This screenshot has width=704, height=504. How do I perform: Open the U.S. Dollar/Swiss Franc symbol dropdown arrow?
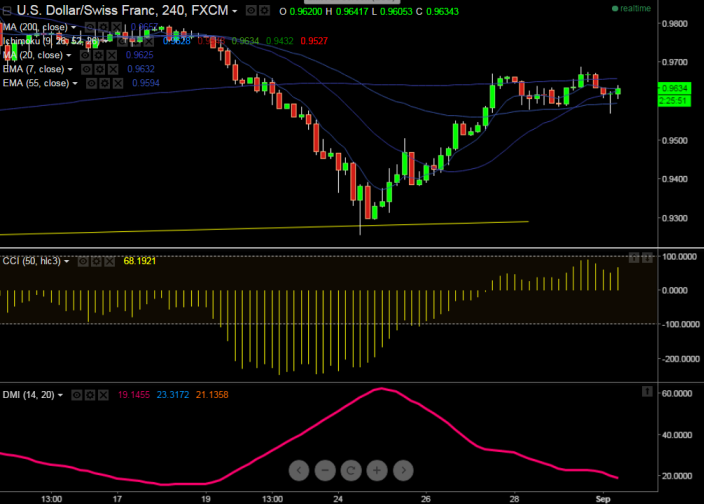coord(234,11)
